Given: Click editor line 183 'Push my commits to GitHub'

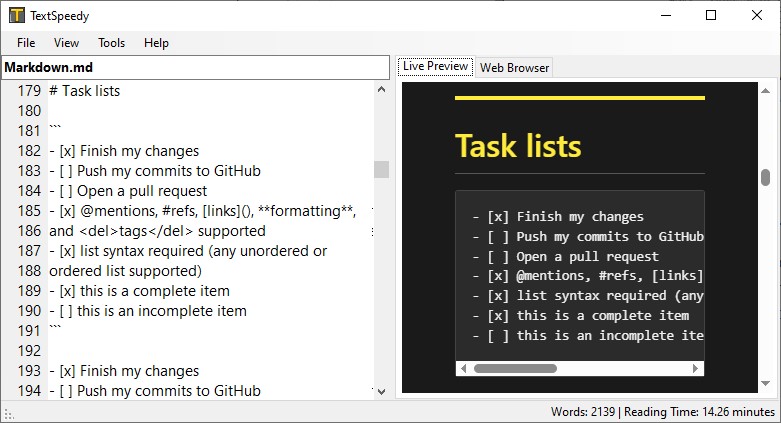Looking at the screenshot, I should point(155,171).
